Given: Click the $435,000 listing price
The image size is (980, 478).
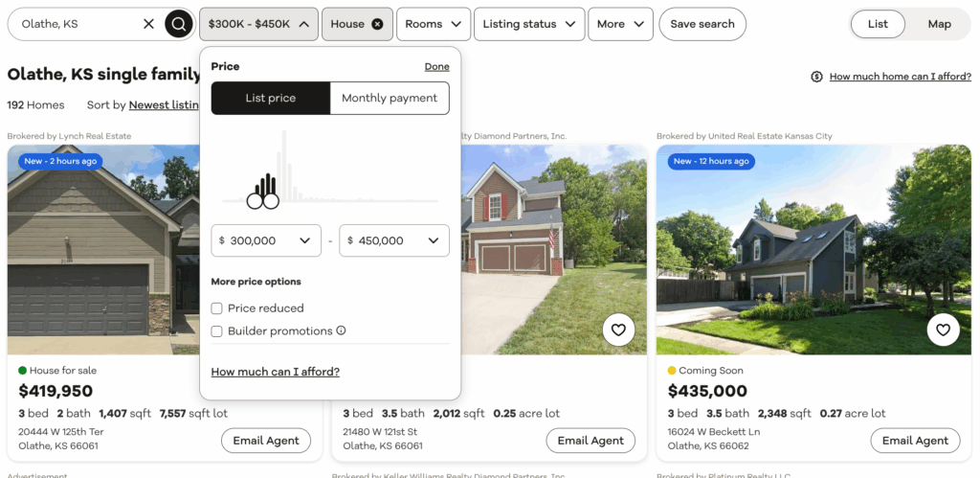Looking at the screenshot, I should (707, 391).
